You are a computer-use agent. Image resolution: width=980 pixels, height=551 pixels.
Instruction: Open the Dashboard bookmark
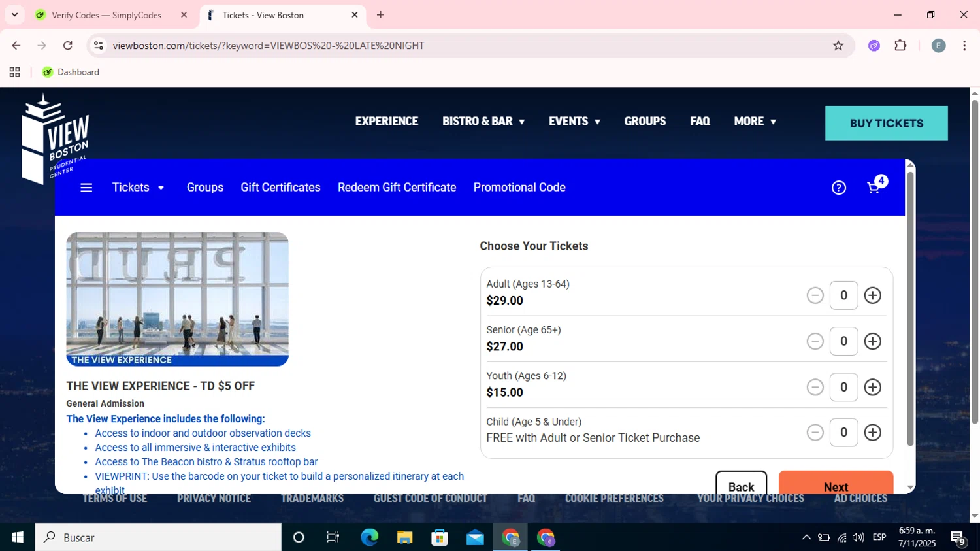pos(71,72)
